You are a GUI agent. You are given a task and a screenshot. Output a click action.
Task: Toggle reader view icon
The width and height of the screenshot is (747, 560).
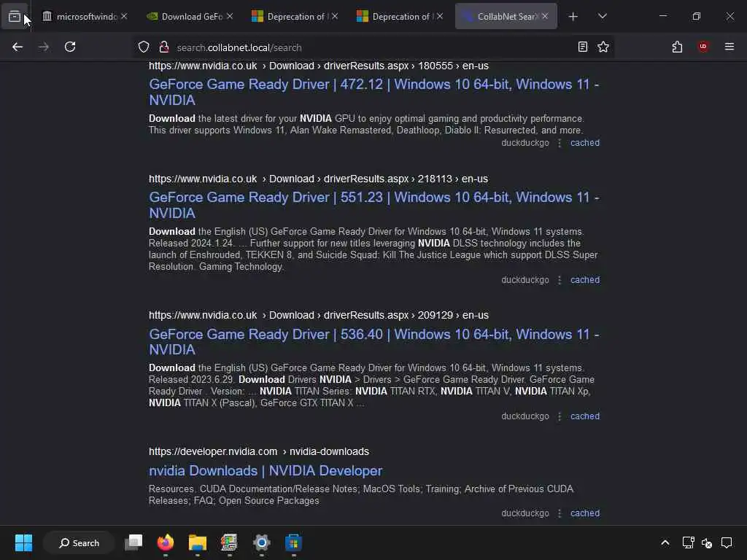coord(583,47)
